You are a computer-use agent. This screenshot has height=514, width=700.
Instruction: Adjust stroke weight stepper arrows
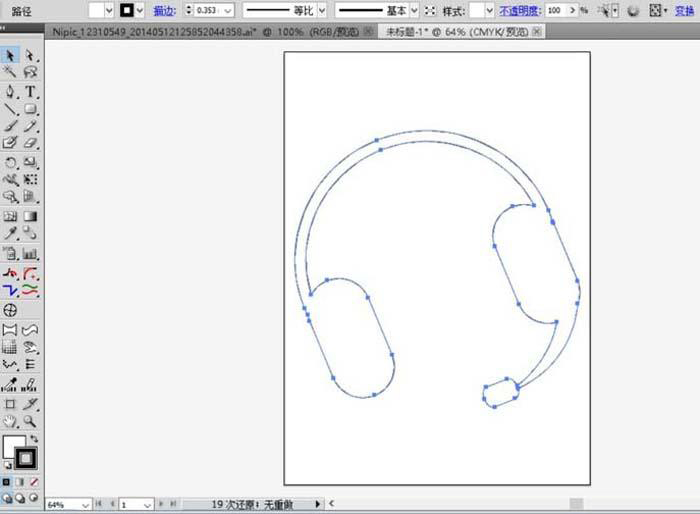pos(188,10)
